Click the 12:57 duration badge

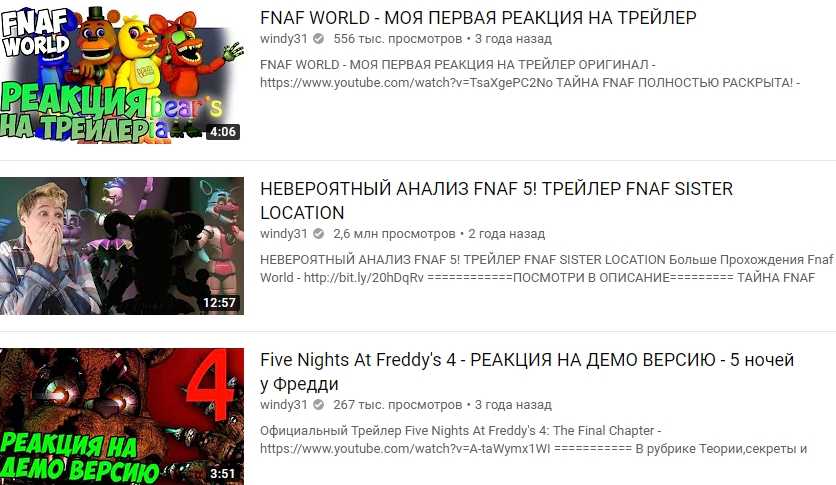[x=219, y=303]
